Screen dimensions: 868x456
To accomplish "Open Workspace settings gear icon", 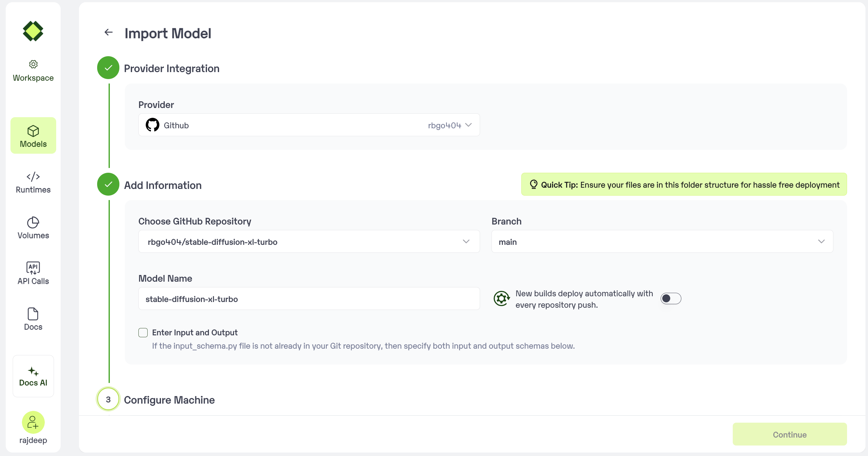I will [x=33, y=64].
